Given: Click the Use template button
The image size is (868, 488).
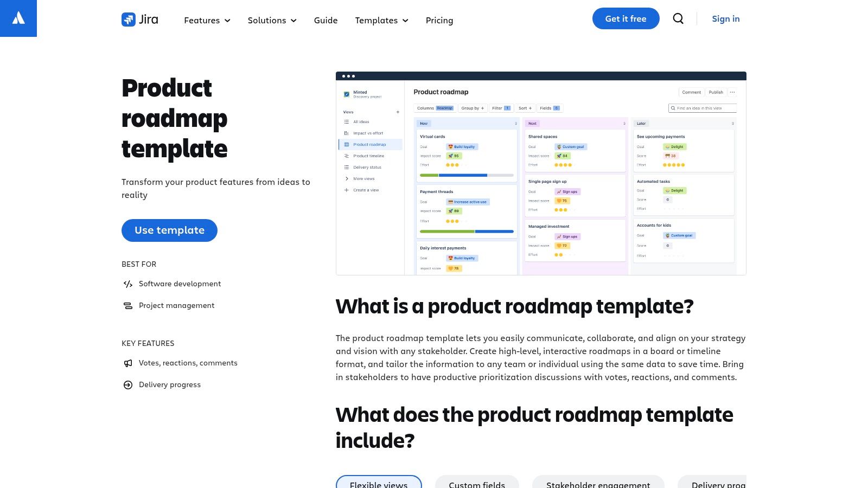Looking at the screenshot, I should [x=169, y=230].
